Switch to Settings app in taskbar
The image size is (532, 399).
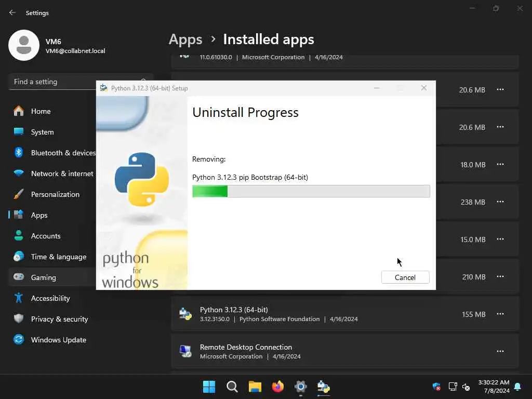[x=301, y=387]
